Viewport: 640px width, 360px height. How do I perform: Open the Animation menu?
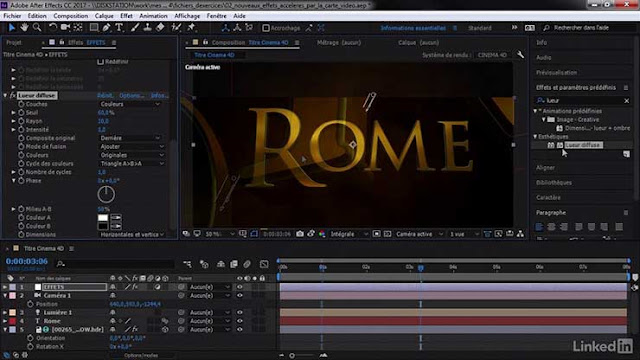153,16
